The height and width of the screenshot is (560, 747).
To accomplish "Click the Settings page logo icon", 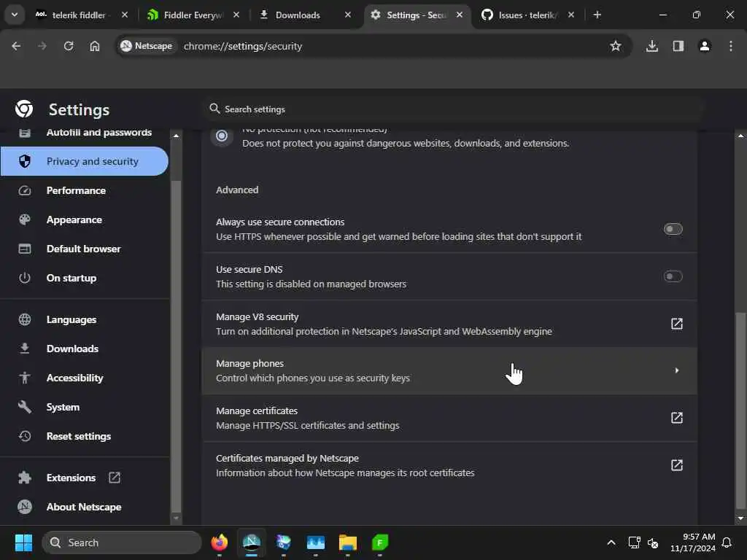I will pyautogui.click(x=24, y=109).
